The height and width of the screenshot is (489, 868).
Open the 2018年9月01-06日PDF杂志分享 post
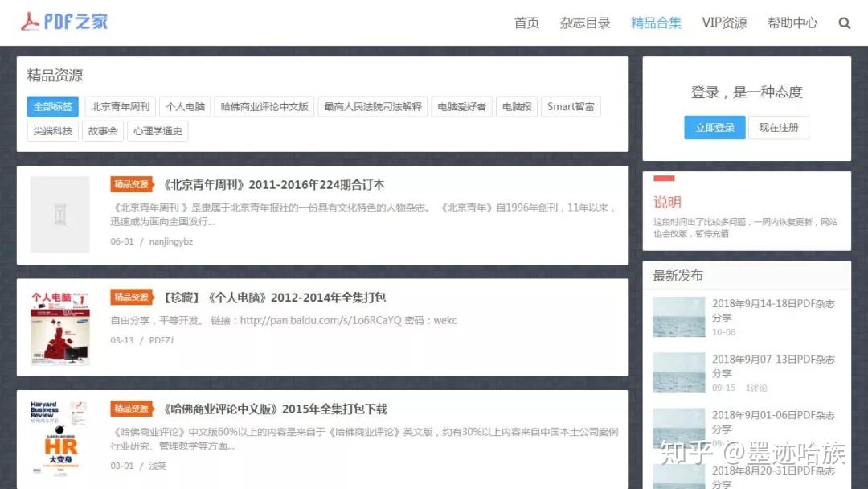(773, 422)
